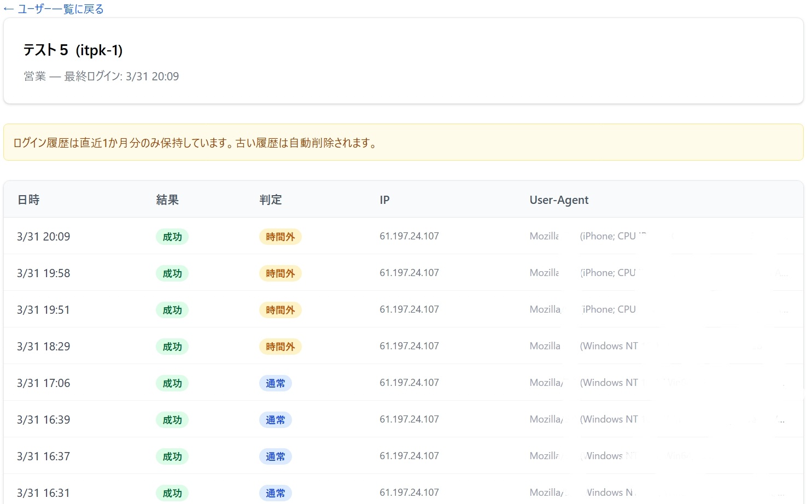Click 通常 badge in 3/31 16:31 row
The image size is (812, 504).
275,493
